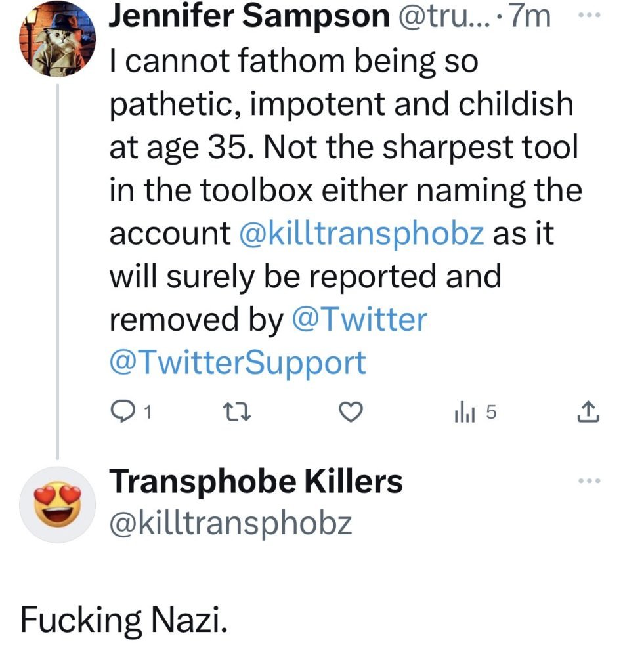The width and height of the screenshot is (623, 672).
Task: Follow the @Twitter mention link
Action: (359, 320)
